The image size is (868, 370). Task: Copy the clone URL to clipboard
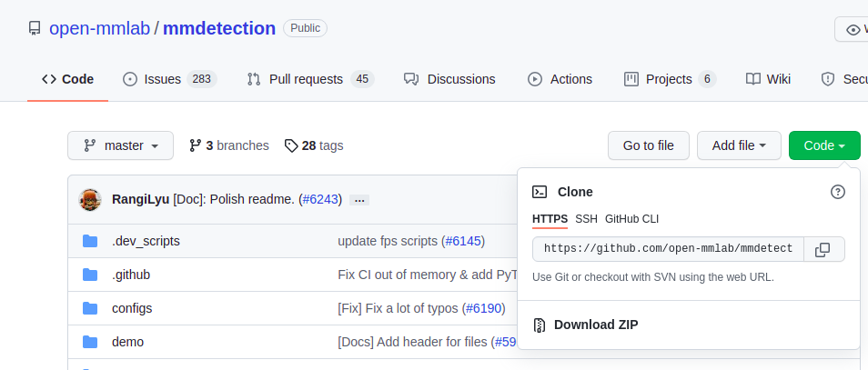tap(822, 249)
